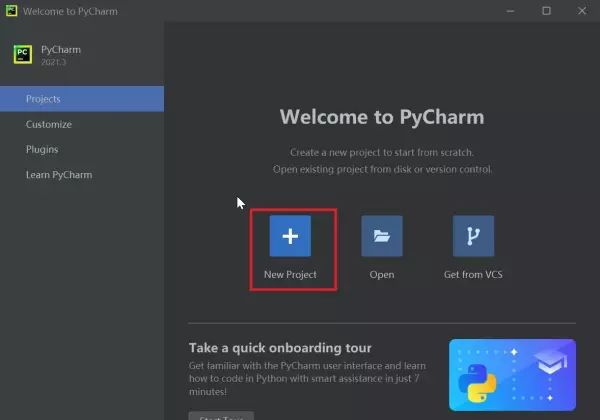Image resolution: width=600 pixels, height=420 pixels.
Task: Open the Customize section
Action: pyautogui.click(x=82, y=124)
